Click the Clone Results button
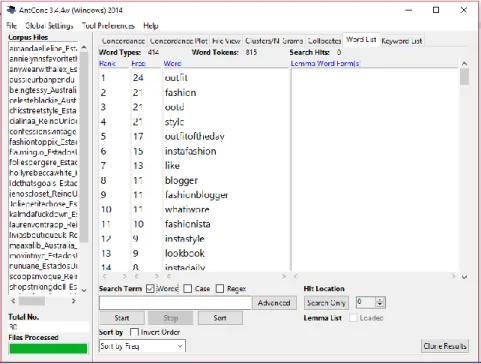This screenshot has width=481, height=364. (x=445, y=346)
